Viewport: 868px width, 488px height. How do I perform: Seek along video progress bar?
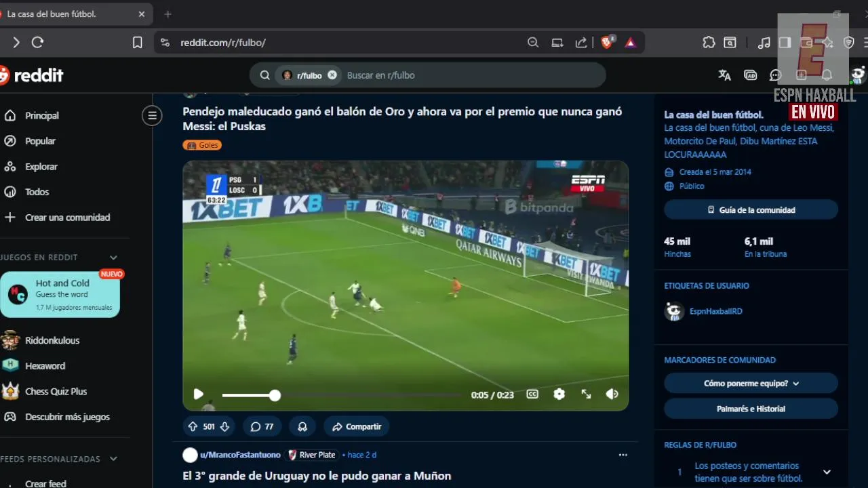click(342, 394)
